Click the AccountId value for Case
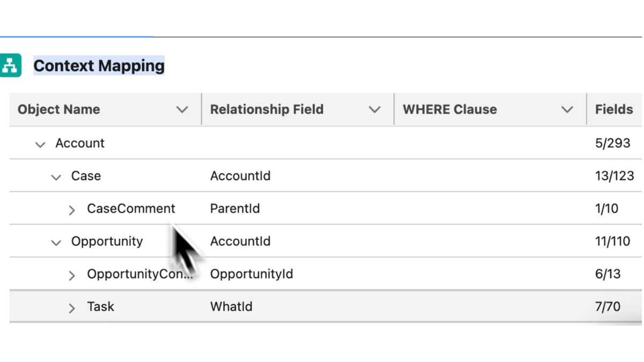644x362 pixels. click(240, 175)
